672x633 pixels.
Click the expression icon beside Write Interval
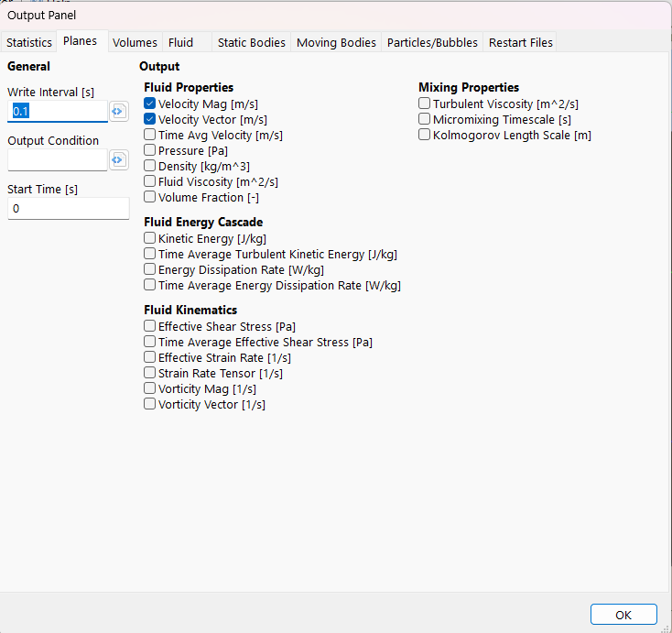[118, 112]
